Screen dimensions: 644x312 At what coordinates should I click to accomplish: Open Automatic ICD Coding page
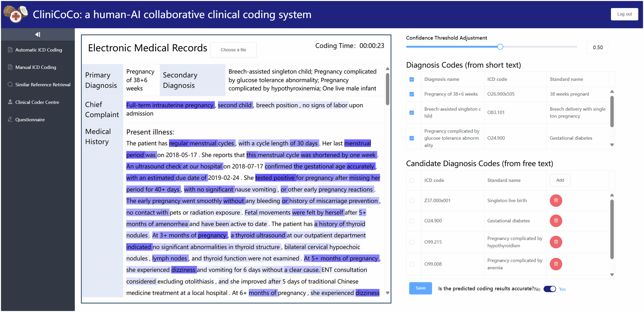(38, 50)
